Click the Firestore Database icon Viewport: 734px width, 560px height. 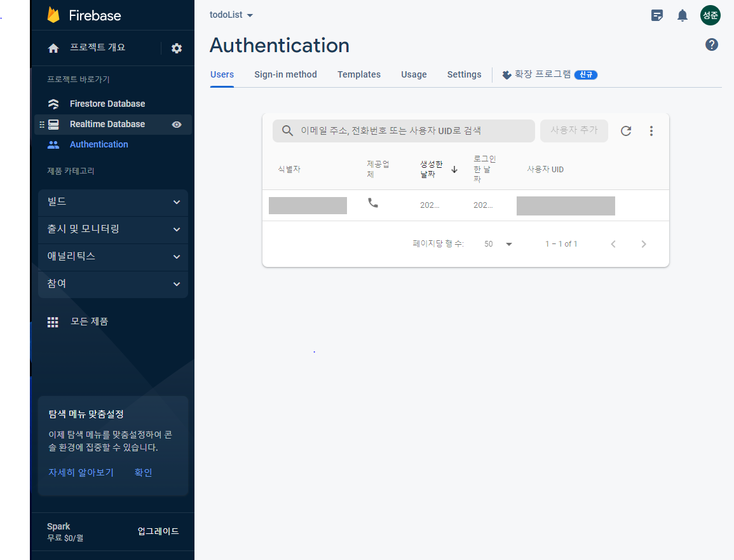[x=53, y=104]
